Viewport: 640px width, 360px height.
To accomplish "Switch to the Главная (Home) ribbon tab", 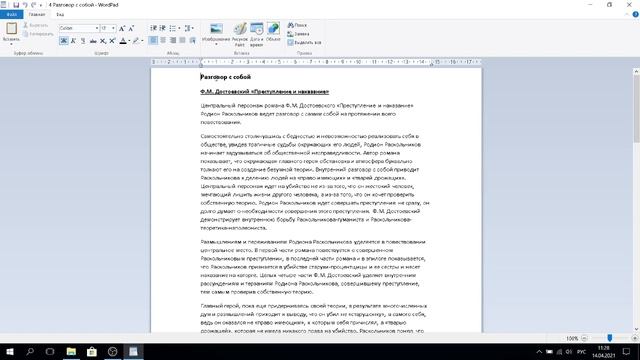I will point(37,14).
